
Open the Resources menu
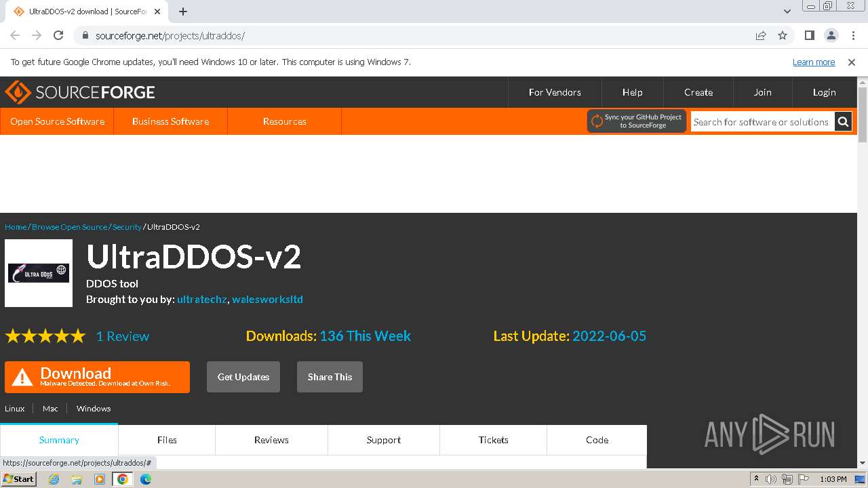(x=284, y=121)
